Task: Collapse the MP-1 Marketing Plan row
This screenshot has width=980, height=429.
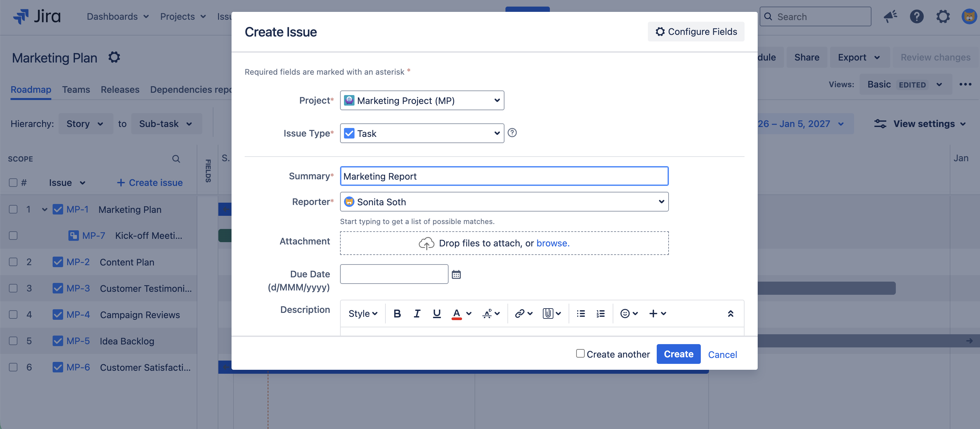Action: (x=44, y=209)
